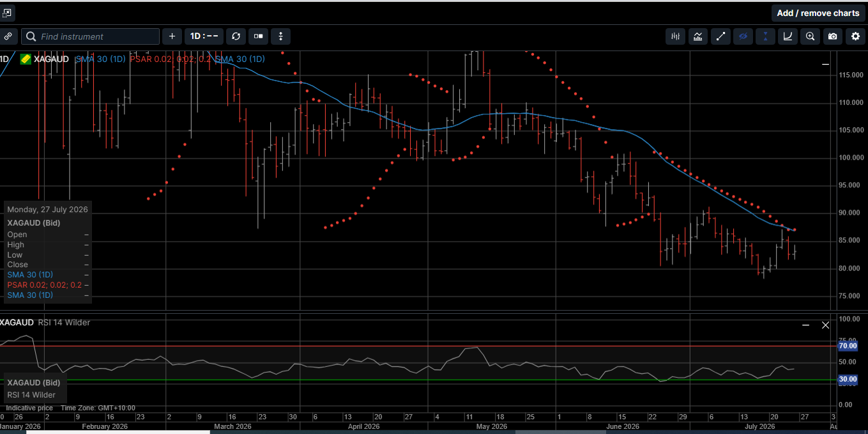Select the trend line drawing tool
The image size is (868, 434).
coord(720,36)
